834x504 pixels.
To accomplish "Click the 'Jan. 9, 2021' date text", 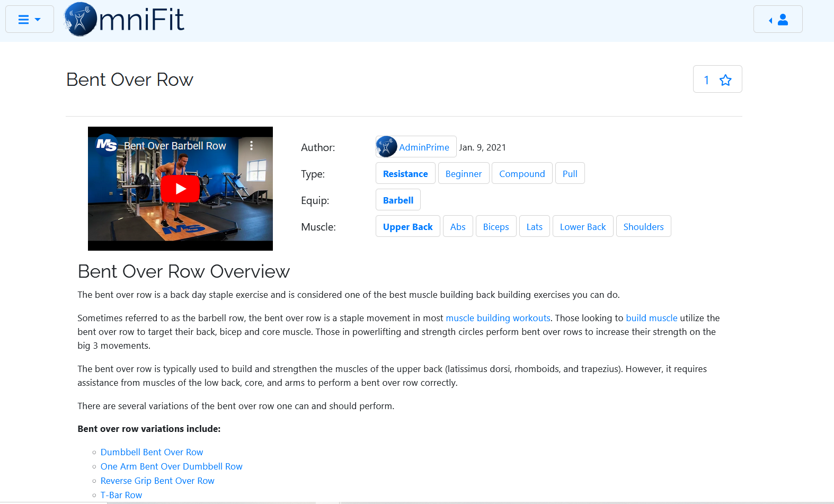I will (x=482, y=147).
